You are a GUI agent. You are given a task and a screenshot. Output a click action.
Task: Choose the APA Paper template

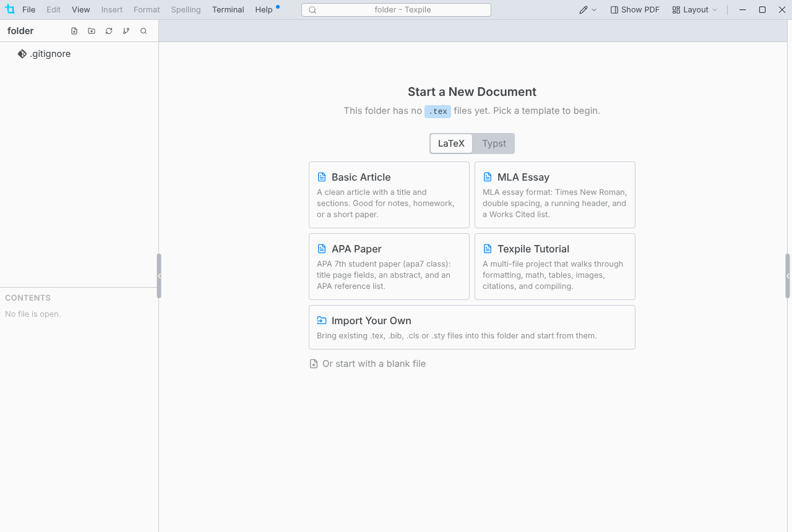(x=389, y=267)
